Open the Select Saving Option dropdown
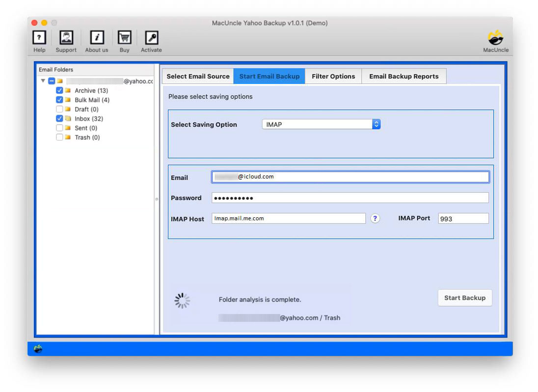The width and height of the screenshot is (538, 392). pyautogui.click(x=321, y=124)
